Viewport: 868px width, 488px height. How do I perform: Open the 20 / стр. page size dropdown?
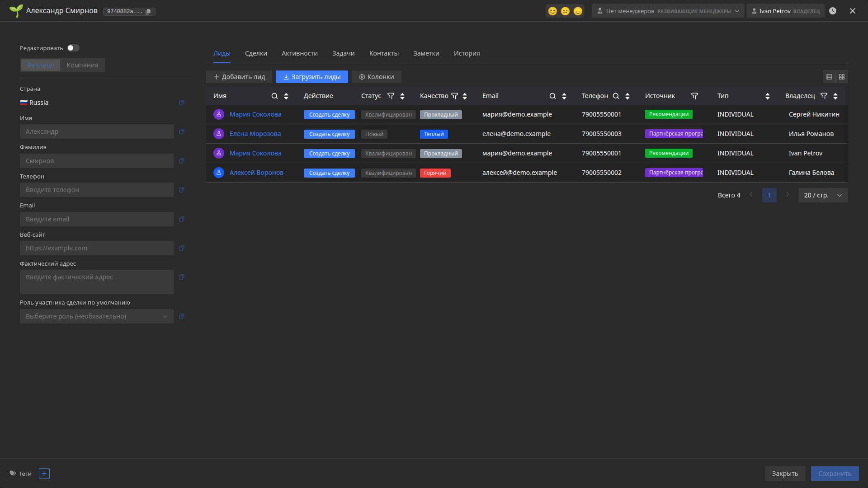[823, 195]
